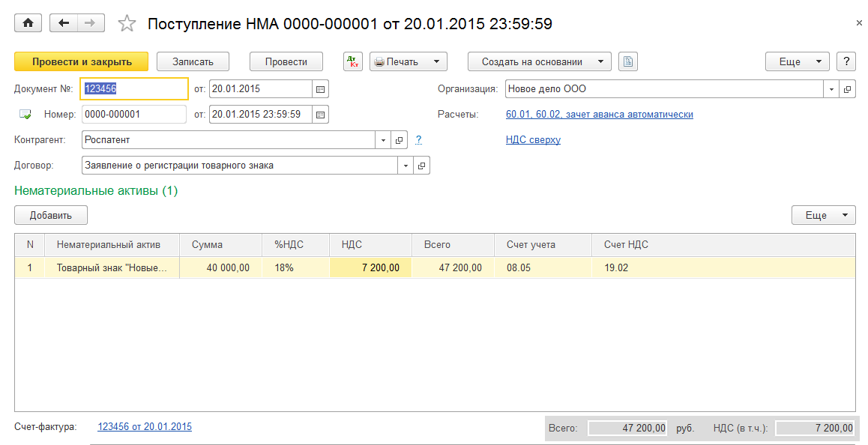Screen dimensions: 868x445
Task: Click the Контрагент field Роспатент
Action: point(229,140)
